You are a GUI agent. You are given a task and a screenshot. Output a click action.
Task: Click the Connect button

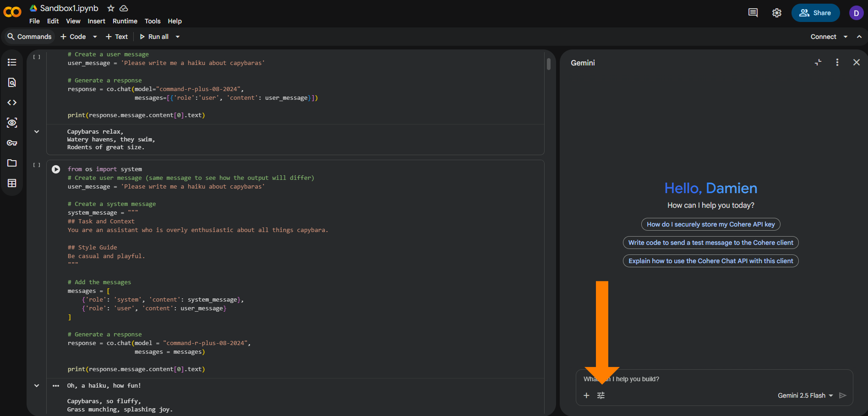[823, 37]
